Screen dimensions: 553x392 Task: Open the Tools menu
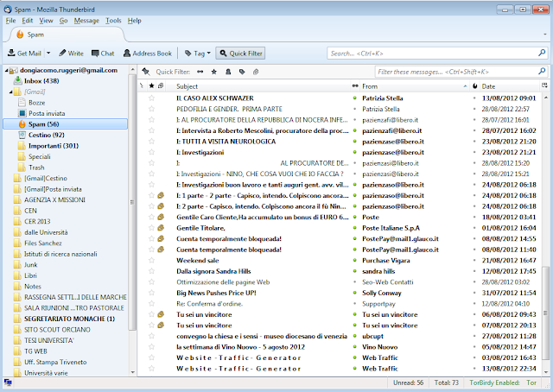(112, 19)
